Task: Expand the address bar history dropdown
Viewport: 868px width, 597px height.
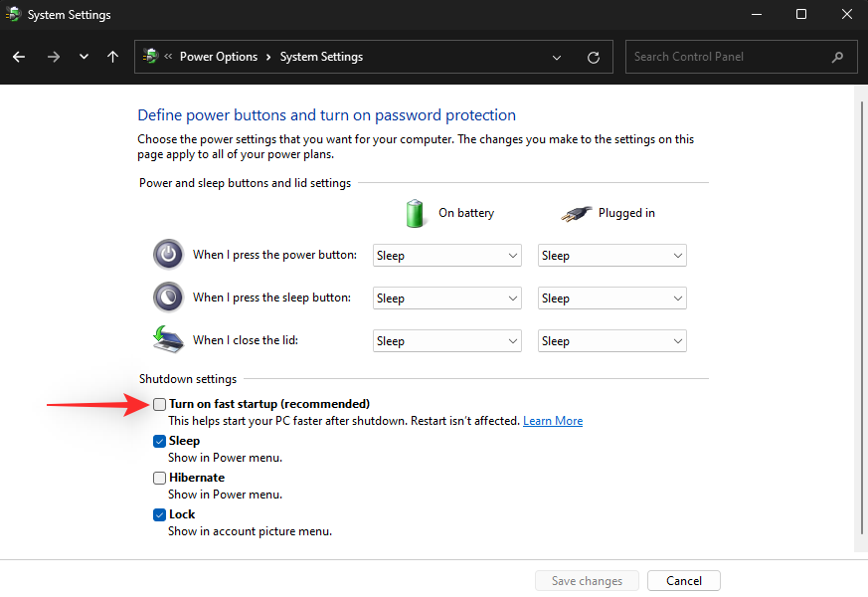Action: click(557, 57)
